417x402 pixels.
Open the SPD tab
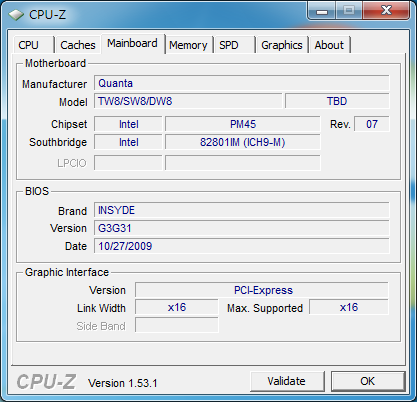click(235, 45)
